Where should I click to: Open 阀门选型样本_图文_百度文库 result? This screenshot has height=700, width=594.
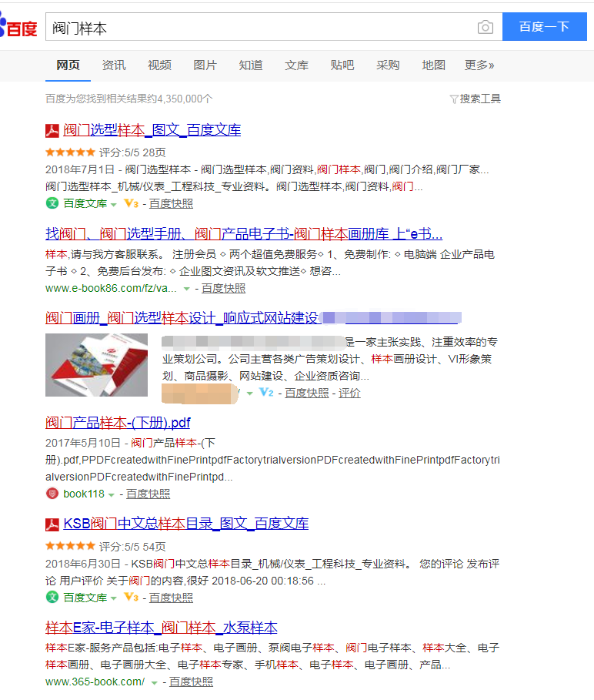tap(152, 130)
